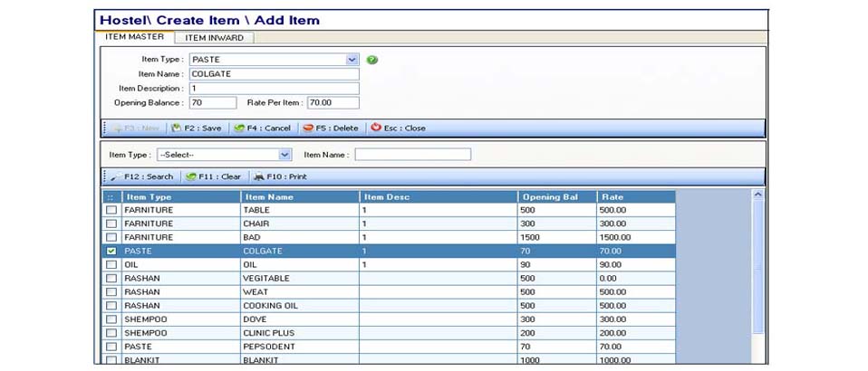Sort by the Opening Bal column header
Viewport: 868px width, 371px height.
point(557,197)
